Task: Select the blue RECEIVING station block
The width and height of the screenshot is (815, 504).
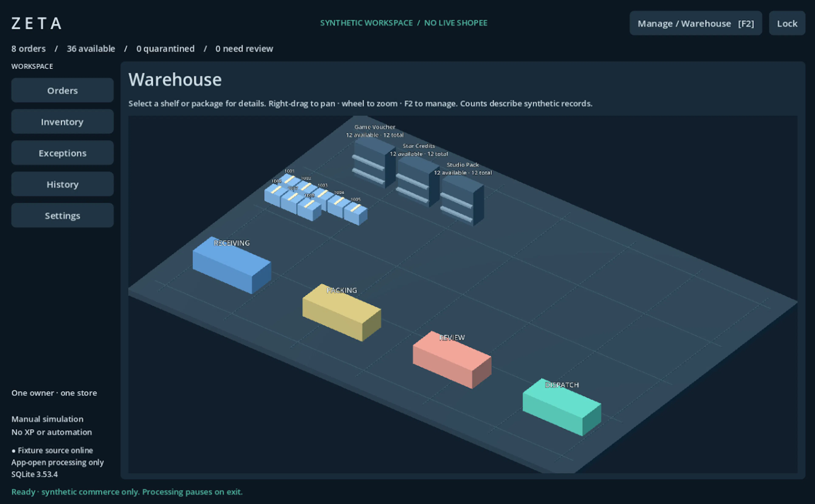Action: (232, 266)
